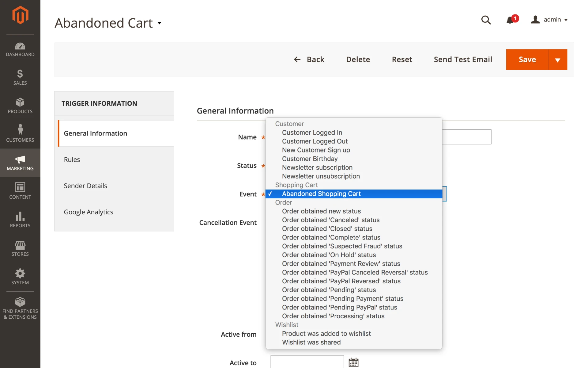Image resolution: width=588 pixels, height=368 pixels.
Task: Expand the Save button dropdown arrow
Action: [557, 59]
